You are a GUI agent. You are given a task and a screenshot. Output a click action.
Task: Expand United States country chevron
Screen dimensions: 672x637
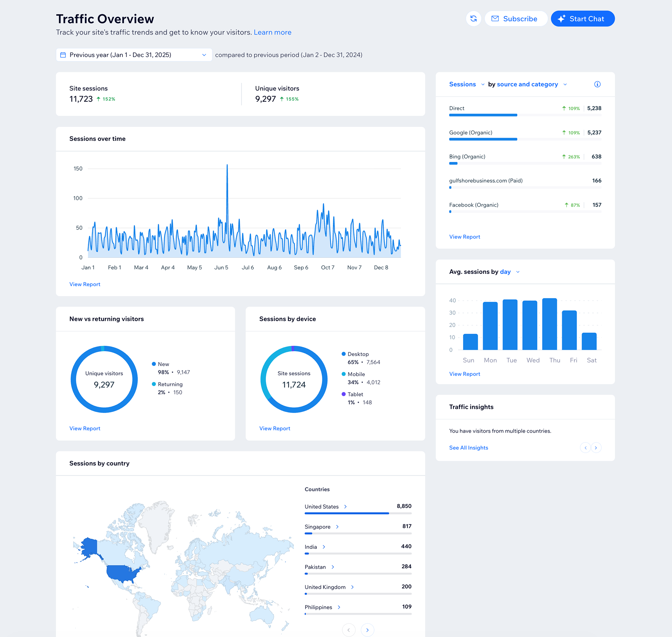tap(345, 507)
